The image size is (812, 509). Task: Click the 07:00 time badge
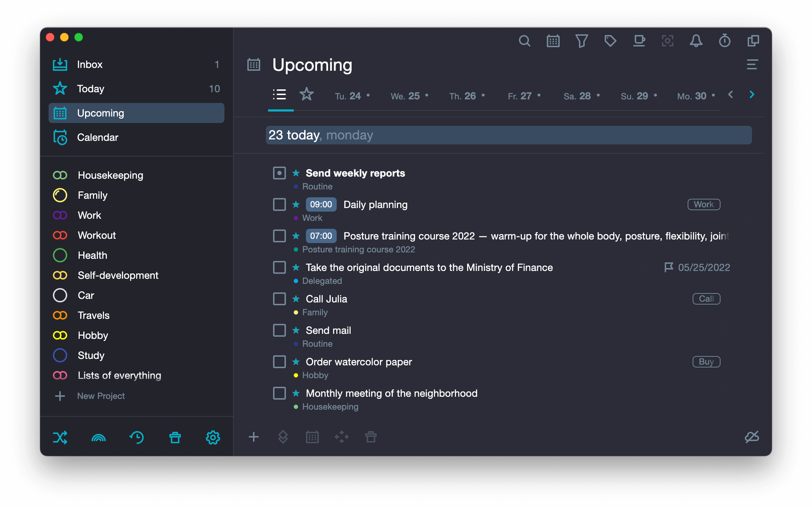(x=321, y=236)
